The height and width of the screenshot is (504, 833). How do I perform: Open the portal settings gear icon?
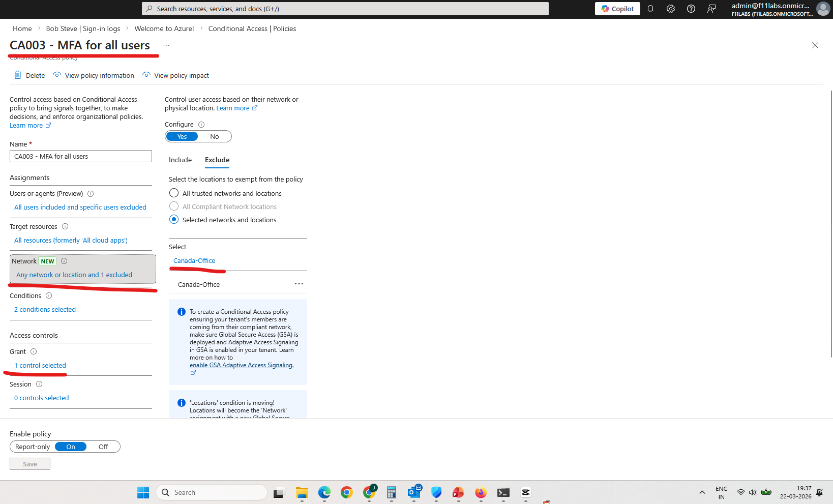tap(670, 9)
